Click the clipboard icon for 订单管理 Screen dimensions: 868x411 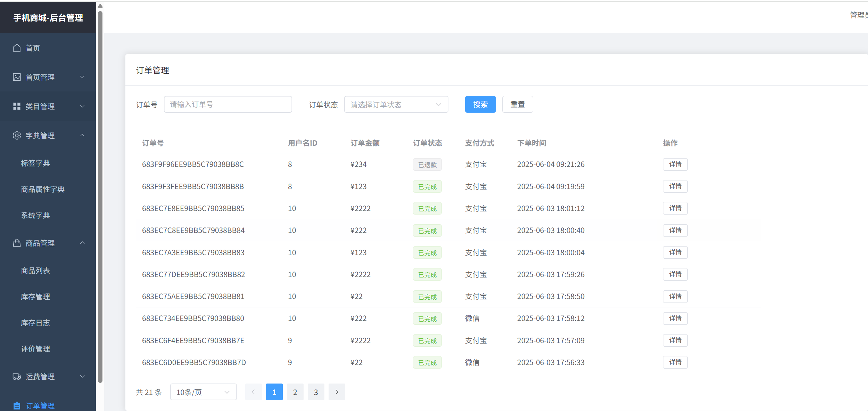pos(17,405)
